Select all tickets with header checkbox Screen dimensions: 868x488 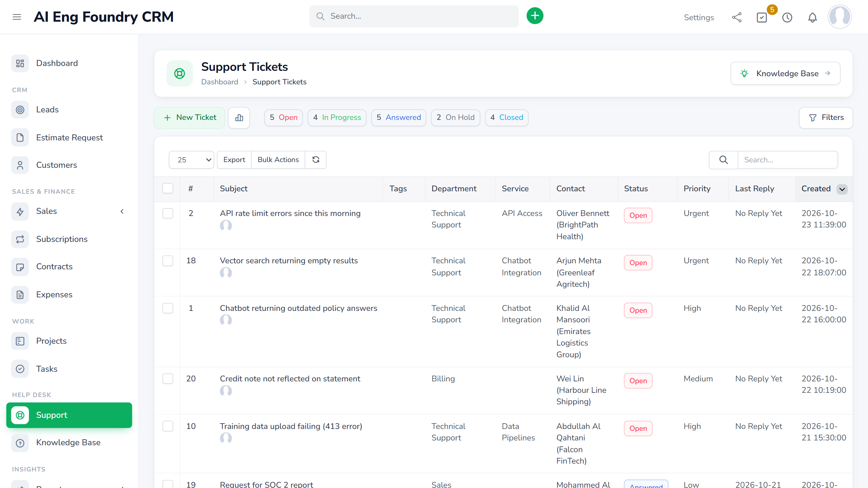(168, 189)
